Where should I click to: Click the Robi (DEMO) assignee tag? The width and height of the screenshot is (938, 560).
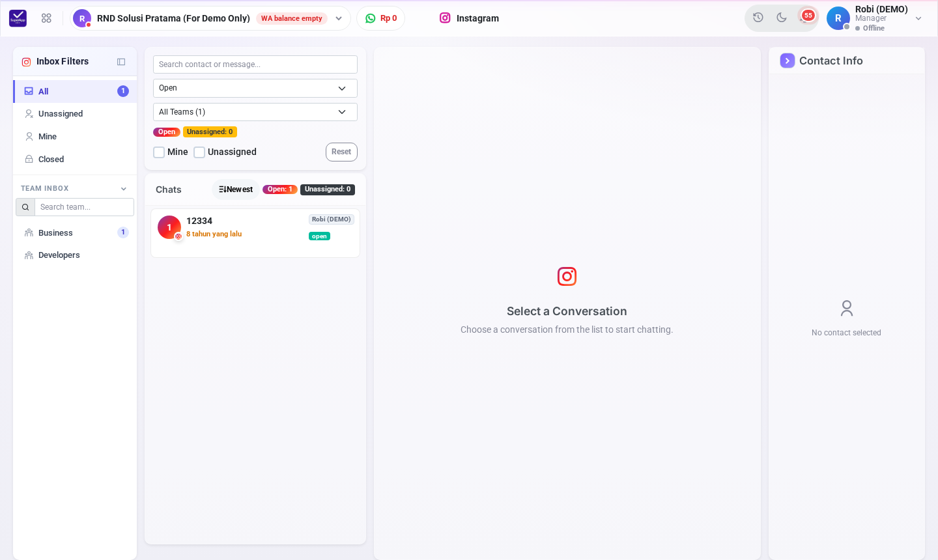click(332, 219)
